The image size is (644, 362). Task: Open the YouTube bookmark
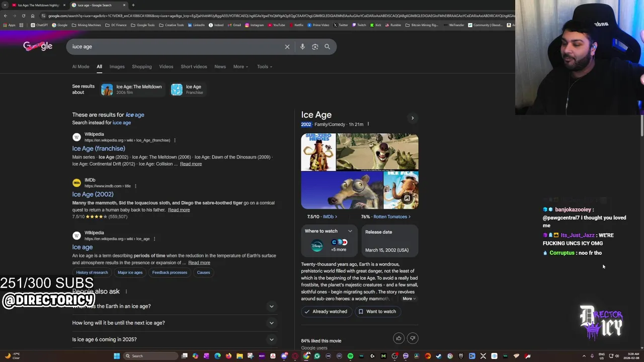[x=277, y=25]
